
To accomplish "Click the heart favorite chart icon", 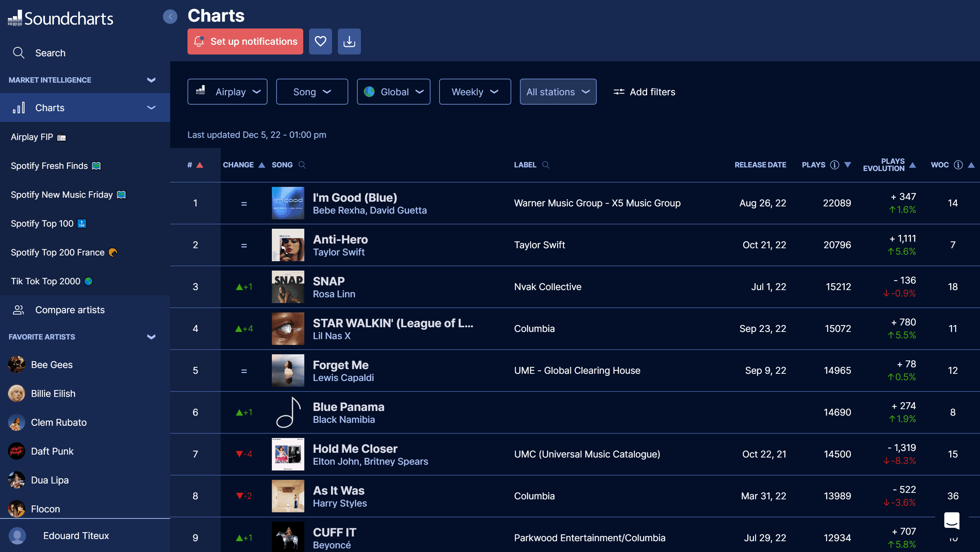I will coord(320,41).
